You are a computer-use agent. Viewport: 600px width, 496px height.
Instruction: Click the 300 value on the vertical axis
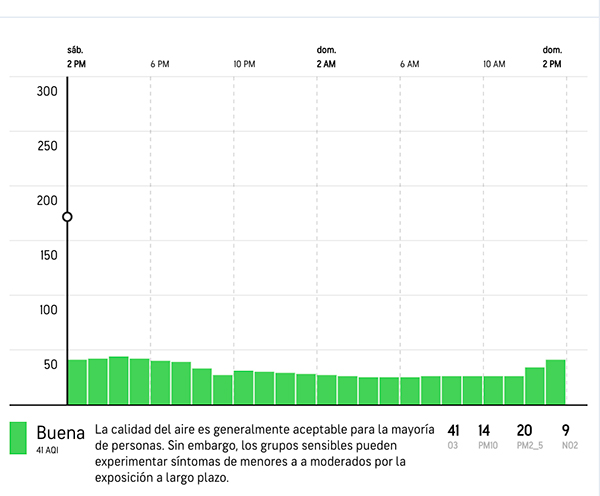click(47, 92)
